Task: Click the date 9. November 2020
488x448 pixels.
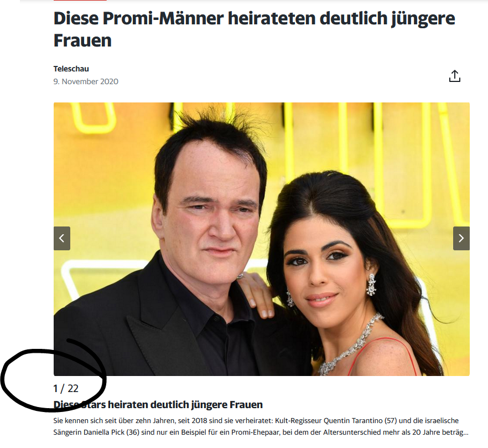Action: pyautogui.click(x=86, y=81)
